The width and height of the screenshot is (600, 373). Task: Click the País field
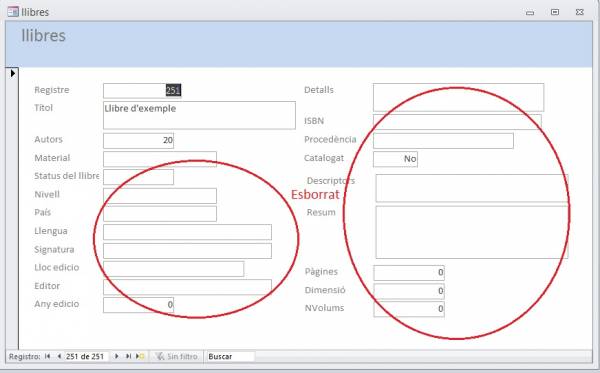point(160,214)
